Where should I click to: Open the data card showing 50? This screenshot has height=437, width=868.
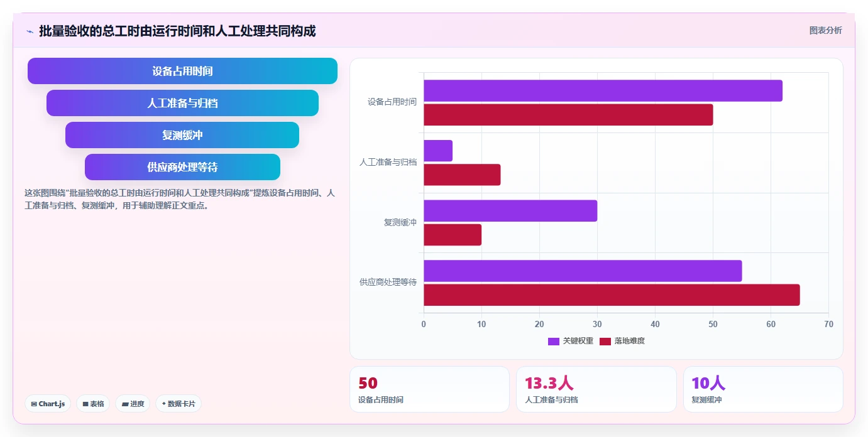pyautogui.click(x=429, y=389)
